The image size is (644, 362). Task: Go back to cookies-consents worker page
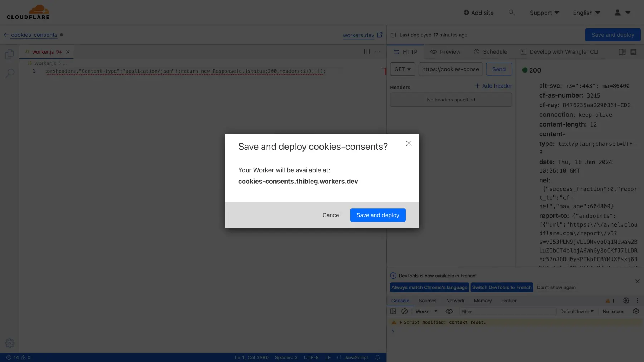(30, 35)
